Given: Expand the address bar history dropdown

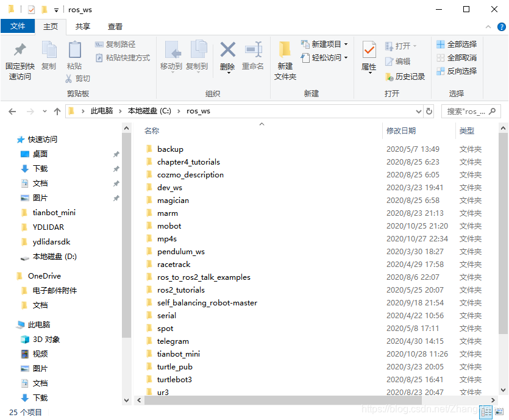Looking at the screenshot, I should [419, 112].
